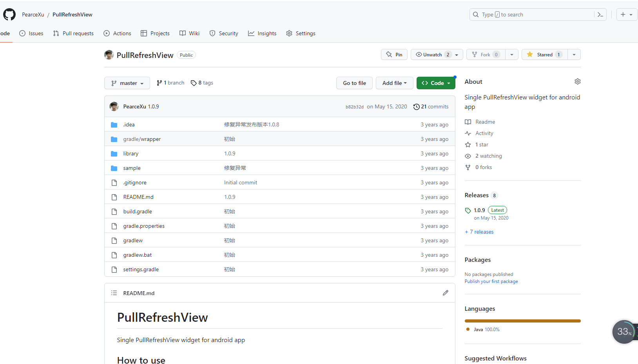Open PearceXu author avatar in commit bar
This screenshot has height=364, width=638.
click(x=114, y=106)
